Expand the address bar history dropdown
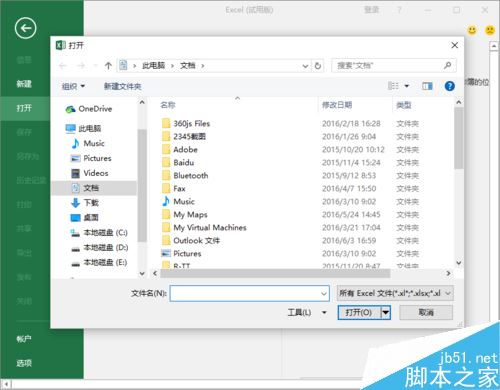The width and height of the screenshot is (500, 390). point(305,66)
